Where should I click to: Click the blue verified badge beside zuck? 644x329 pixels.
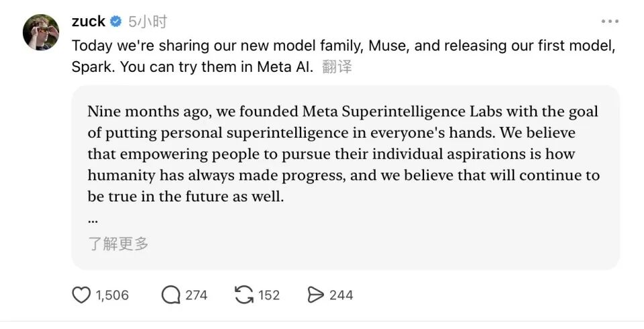[x=115, y=21]
